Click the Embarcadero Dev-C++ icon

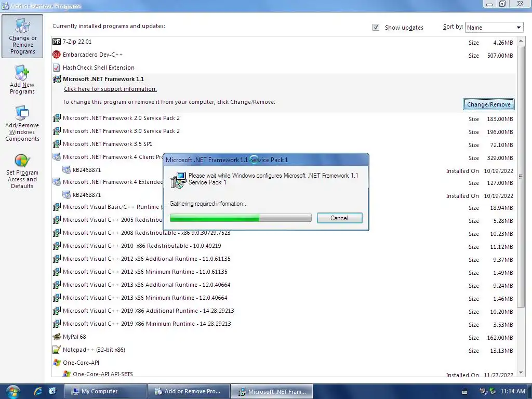click(x=57, y=55)
